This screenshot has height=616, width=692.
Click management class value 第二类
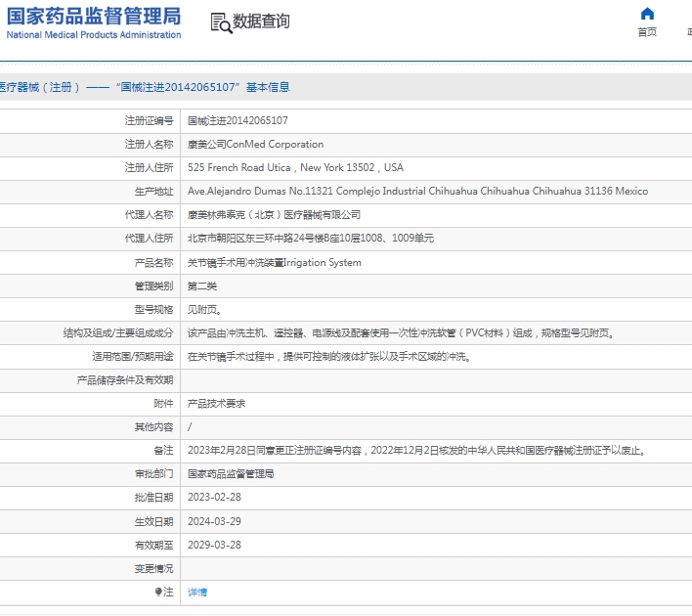pyautogui.click(x=202, y=286)
